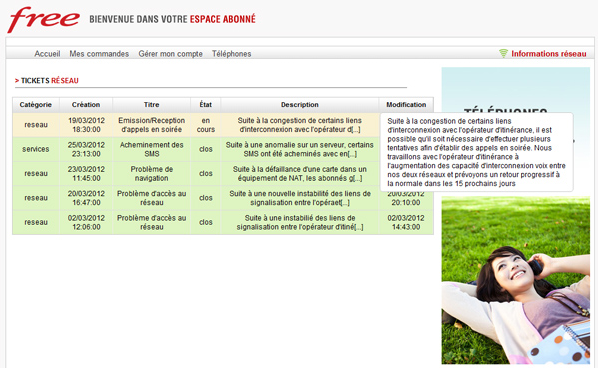The height and width of the screenshot is (368, 598).
Task: Open the Accueil menu
Action: (x=47, y=54)
